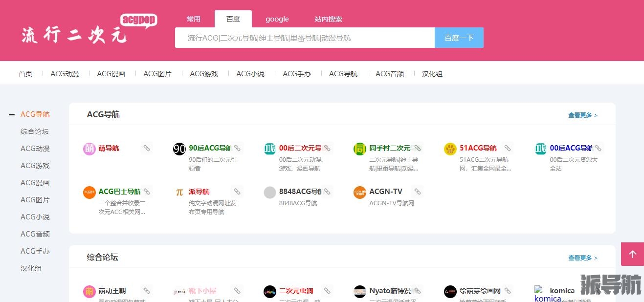Open ACG导航 in the top navigation
This screenshot has width=644, height=302.
pyautogui.click(x=343, y=74)
